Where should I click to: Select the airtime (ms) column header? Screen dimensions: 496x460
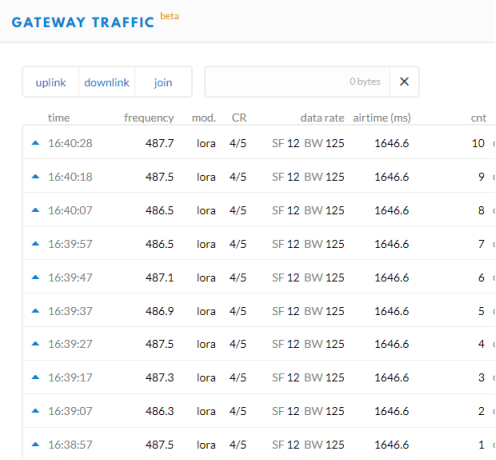click(x=382, y=118)
